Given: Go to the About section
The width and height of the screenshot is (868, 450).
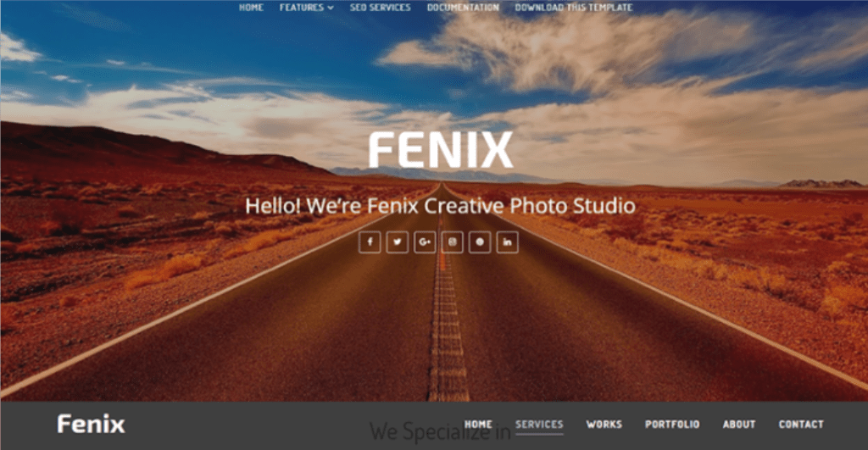Looking at the screenshot, I should [x=739, y=424].
